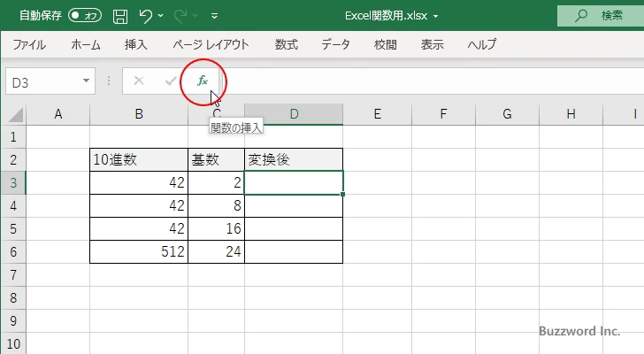Select row 3 header
This screenshot has width=644, height=354.
click(13, 182)
